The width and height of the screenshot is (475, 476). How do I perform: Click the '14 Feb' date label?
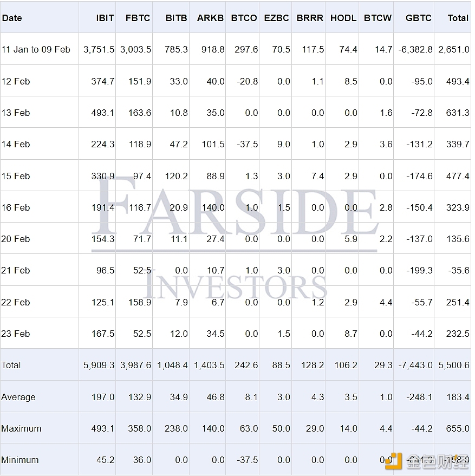(16, 144)
